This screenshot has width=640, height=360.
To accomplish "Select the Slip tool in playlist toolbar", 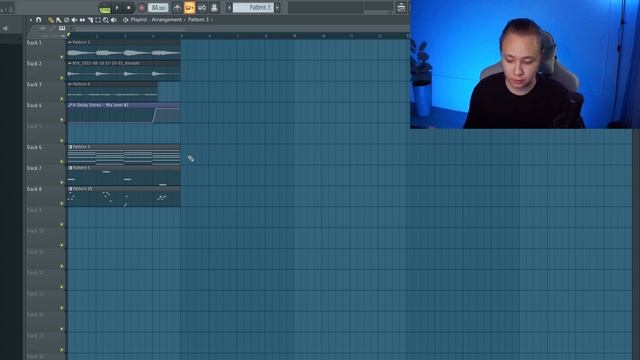I will tap(82, 20).
